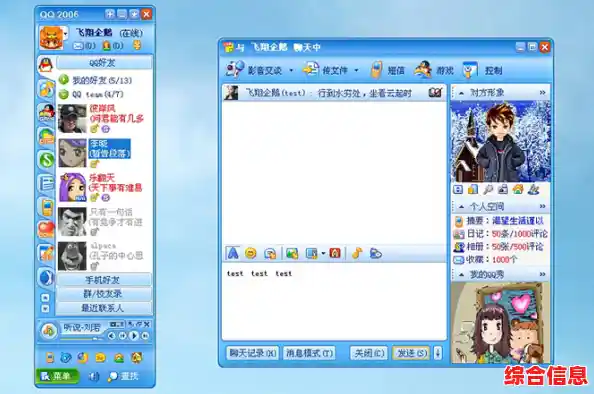Screen dimensions: 594x394
Task: Open the green 菜单 main menu
Action: point(57,376)
